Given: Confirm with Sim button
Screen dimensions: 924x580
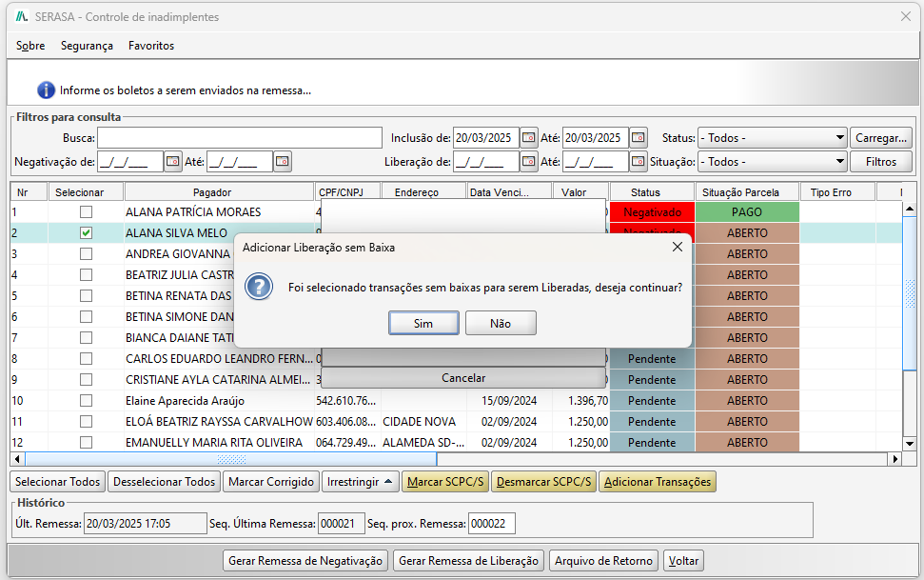Looking at the screenshot, I should coord(423,324).
